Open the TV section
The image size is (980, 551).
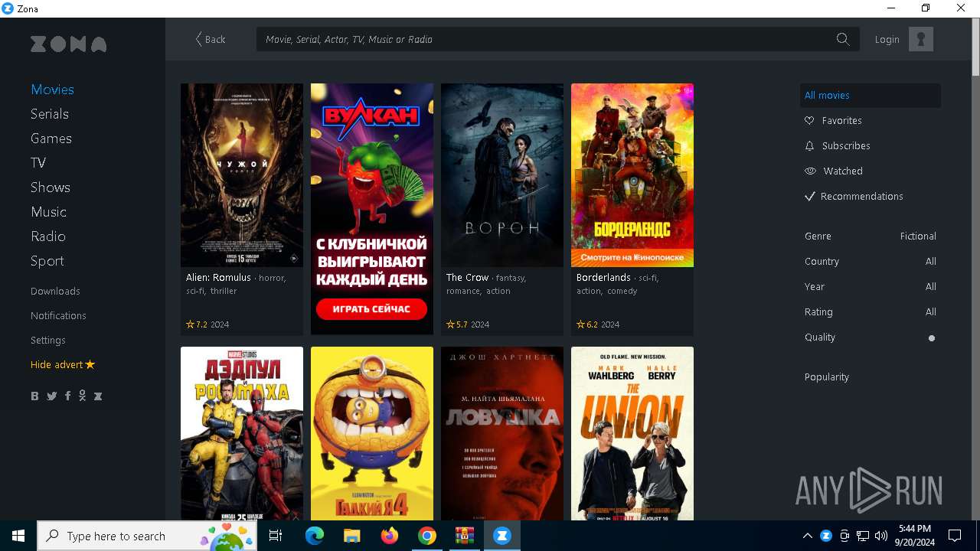coord(38,163)
